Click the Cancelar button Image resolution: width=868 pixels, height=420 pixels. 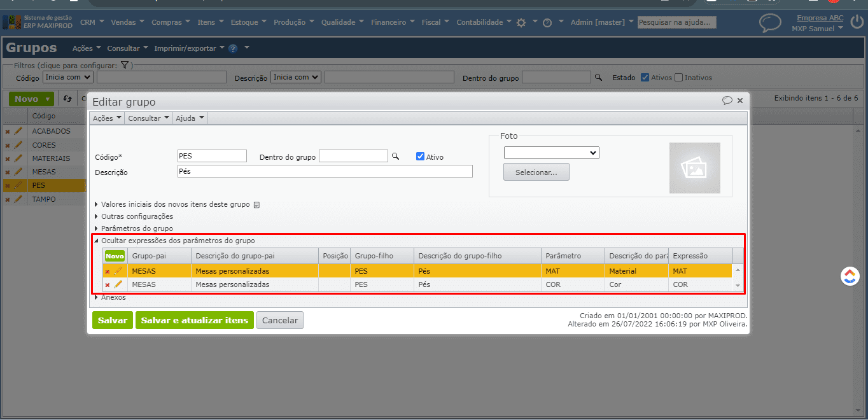coord(280,320)
